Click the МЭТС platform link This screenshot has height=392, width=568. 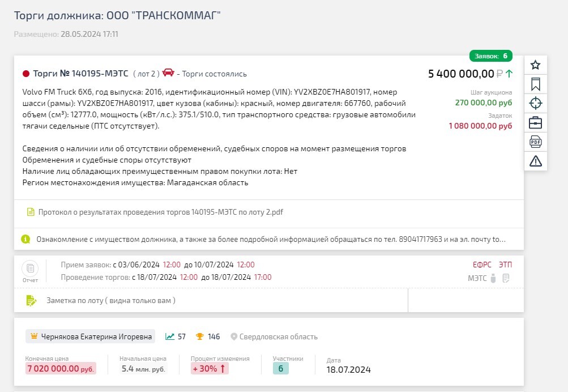477,278
